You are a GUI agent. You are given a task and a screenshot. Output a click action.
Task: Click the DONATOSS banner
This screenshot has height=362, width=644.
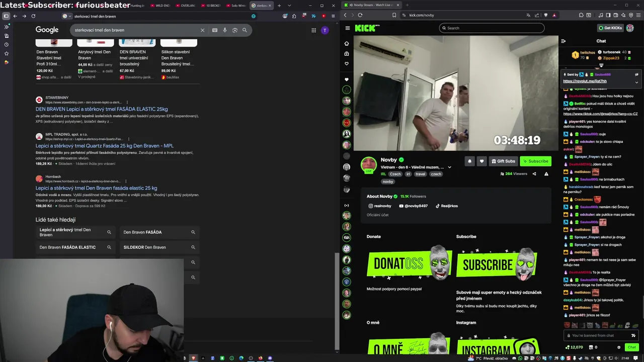(409, 263)
